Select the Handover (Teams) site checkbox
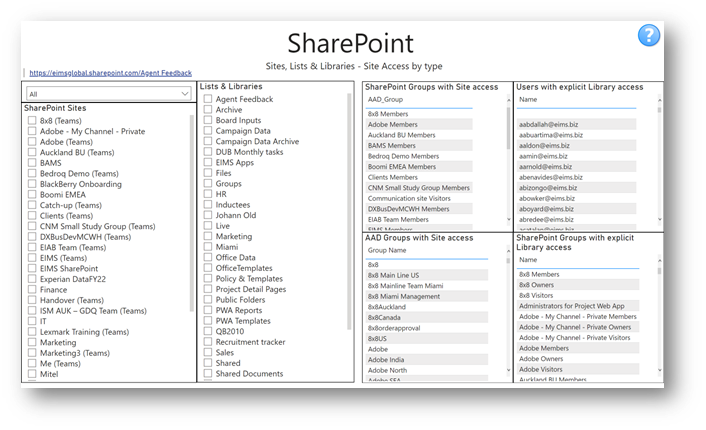 pyautogui.click(x=32, y=300)
